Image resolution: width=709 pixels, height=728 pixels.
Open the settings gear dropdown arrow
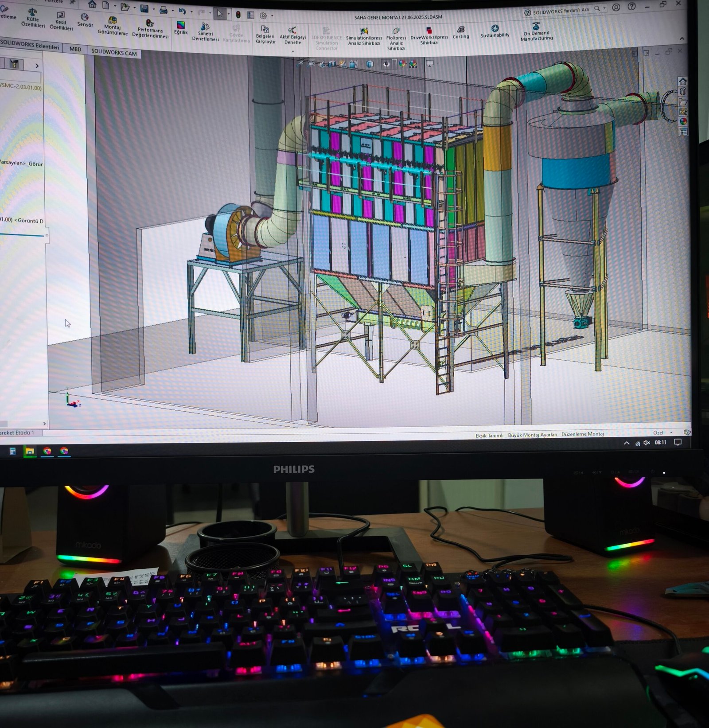coord(272,16)
